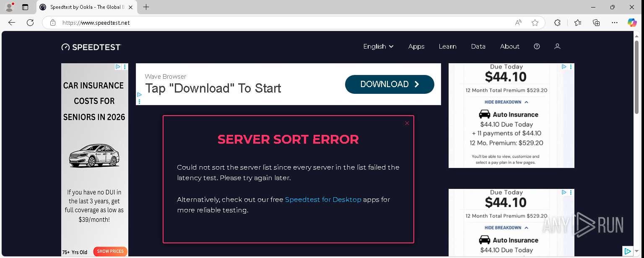Minimize the browser window
Screen dimensions: 644x258
click(593, 7)
